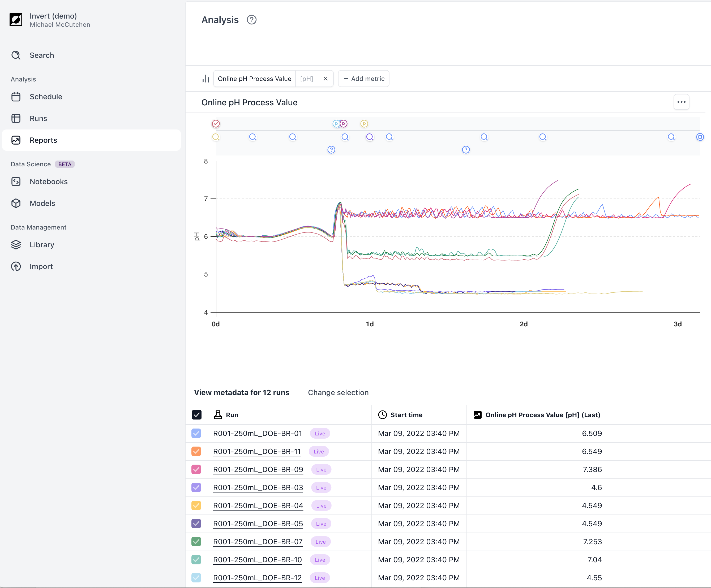Viewport: 711px width, 588px height.
Task: Click the Add metric button
Action: tap(364, 79)
